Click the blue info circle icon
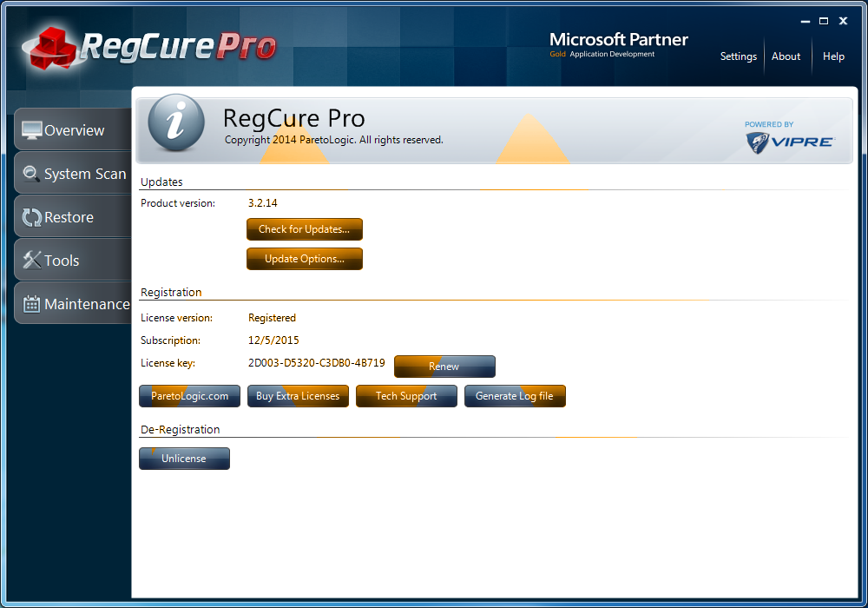Image resolution: width=868 pixels, height=608 pixels. pos(176,123)
